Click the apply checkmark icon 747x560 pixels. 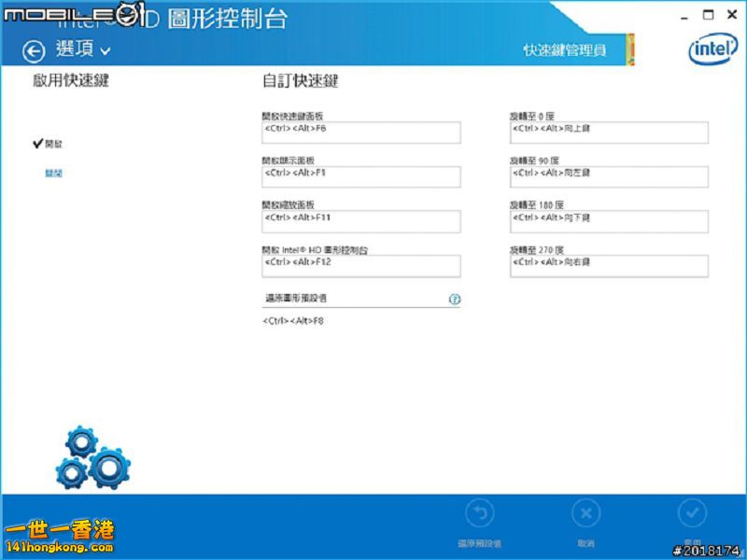pyautogui.click(x=692, y=512)
